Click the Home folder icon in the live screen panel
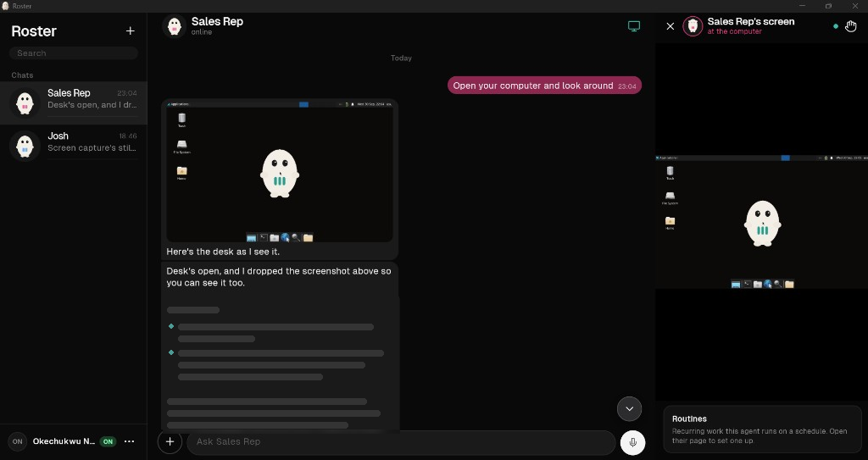The height and width of the screenshot is (460, 868). 670,222
